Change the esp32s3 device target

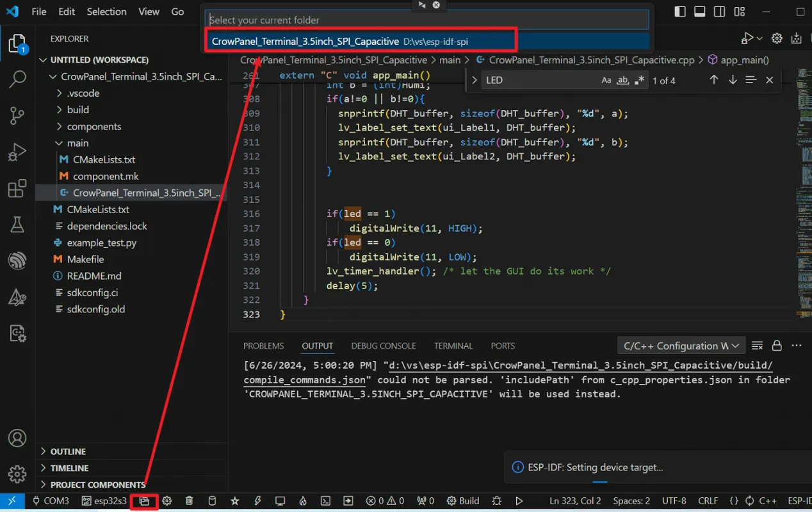[104, 501]
